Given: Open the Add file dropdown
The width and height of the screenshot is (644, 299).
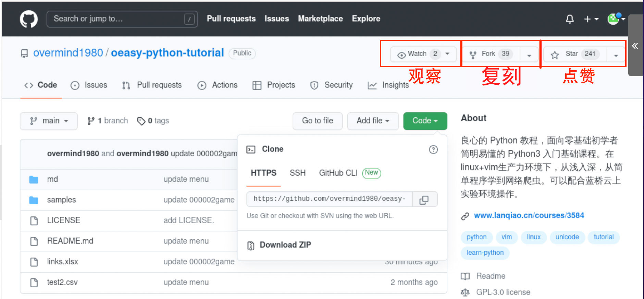Looking at the screenshot, I should click(373, 121).
